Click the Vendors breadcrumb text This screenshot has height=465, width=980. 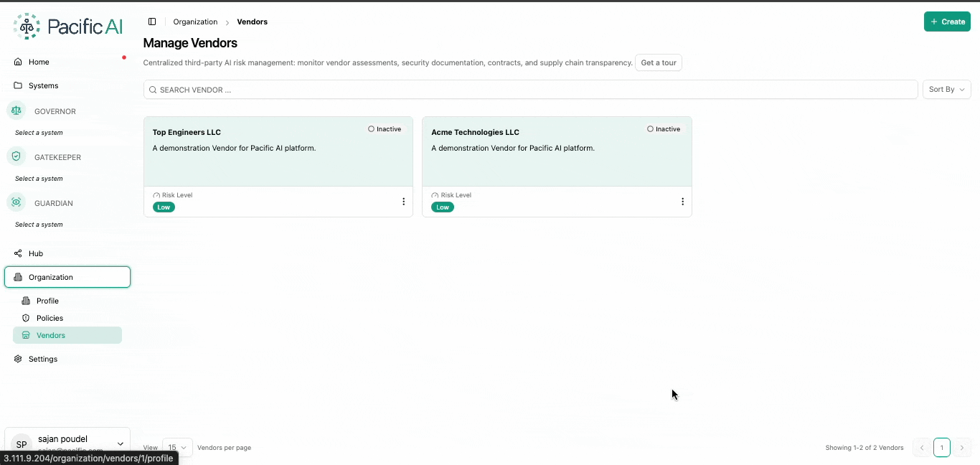tap(253, 22)
